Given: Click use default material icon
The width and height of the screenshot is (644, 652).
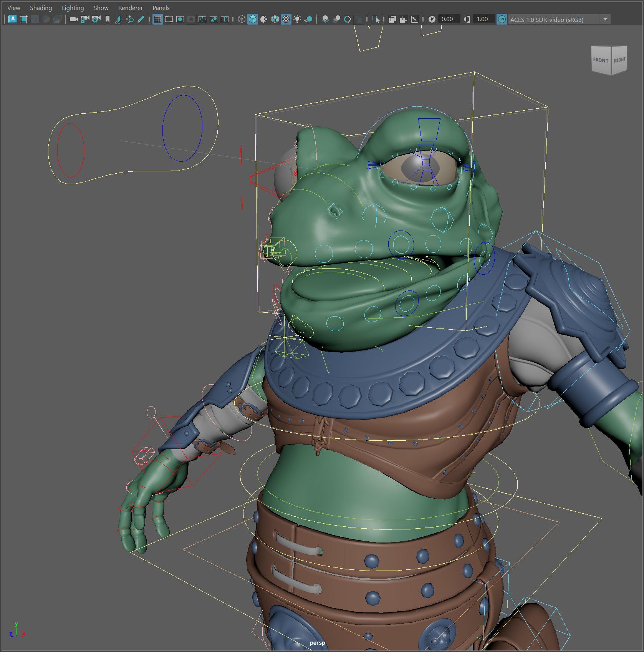Looking at the screenshot, I should [x=264, y=19].
